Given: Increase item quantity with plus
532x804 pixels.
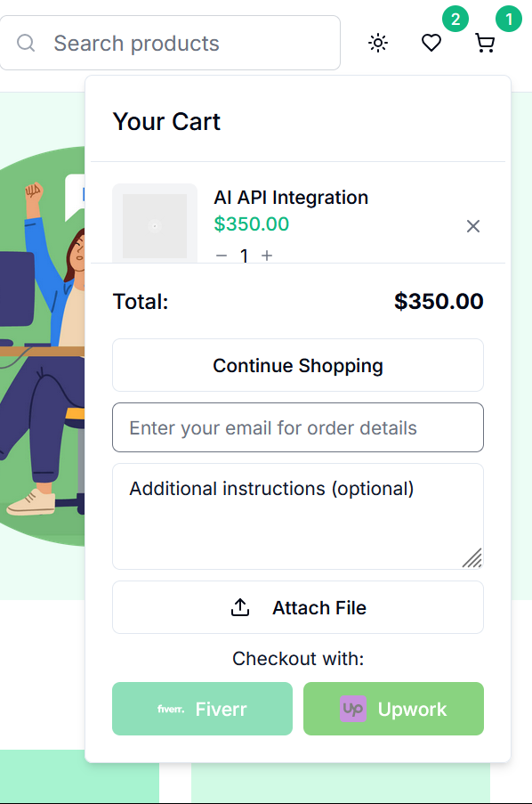Looking at the screenshot, I should 267,256.
